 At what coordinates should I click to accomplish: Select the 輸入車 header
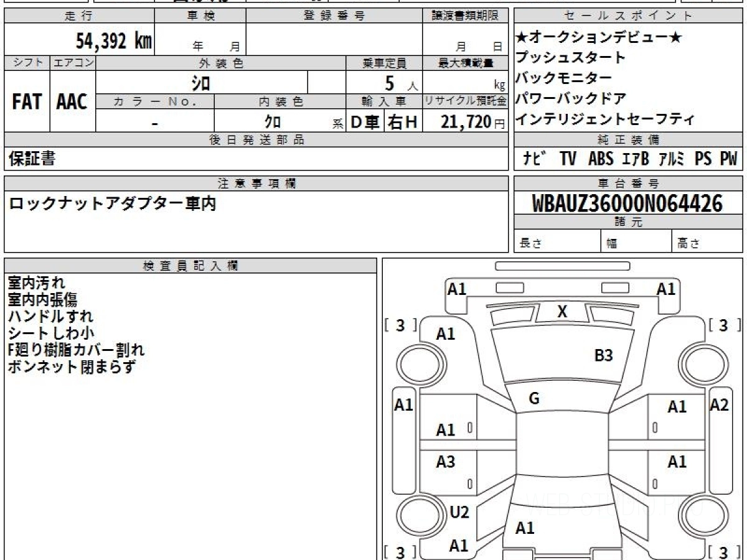[x=384, y=101]
